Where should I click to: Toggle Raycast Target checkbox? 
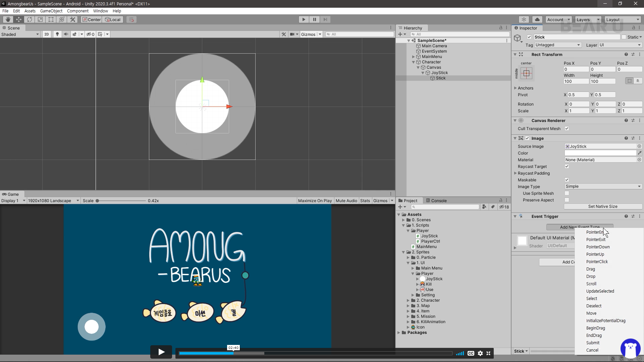[567, 166]
